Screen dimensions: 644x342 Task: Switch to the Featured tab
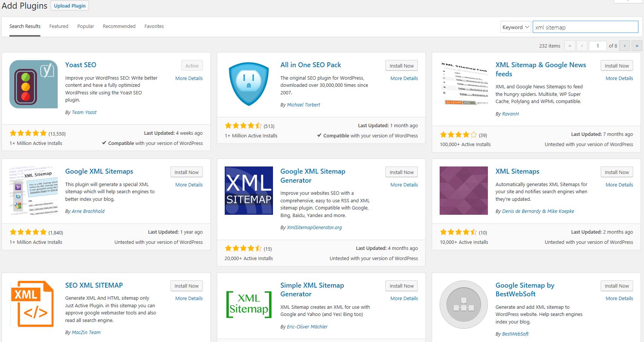click(x=59, y=26)
